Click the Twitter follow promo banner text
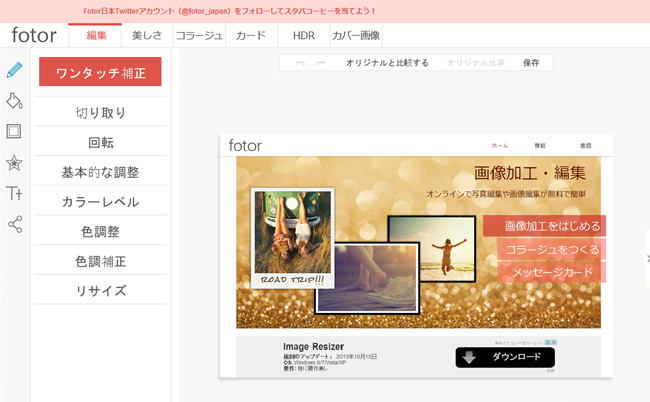Image resolution: width=650 pixels, height=402 pixels. (x=229, y=11)
